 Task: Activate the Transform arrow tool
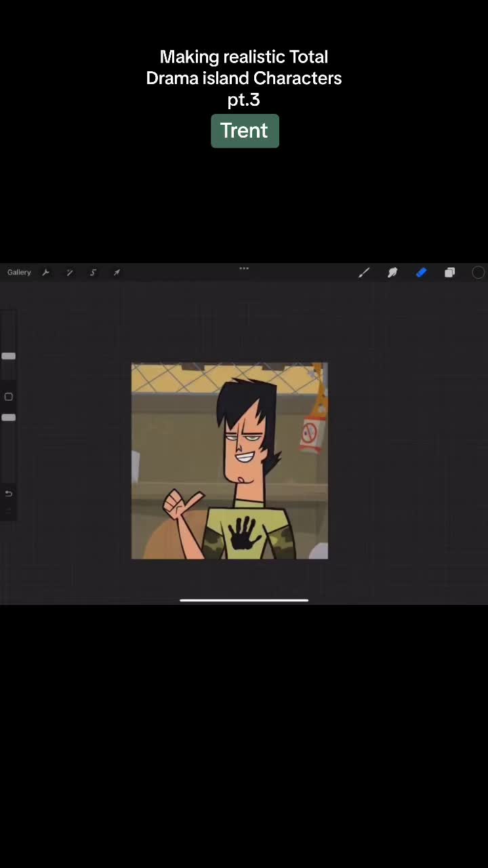tap(117, 273)
